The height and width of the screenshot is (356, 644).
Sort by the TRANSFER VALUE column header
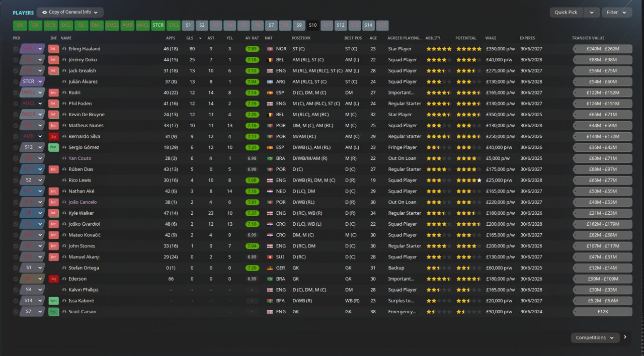pos(588,38)
